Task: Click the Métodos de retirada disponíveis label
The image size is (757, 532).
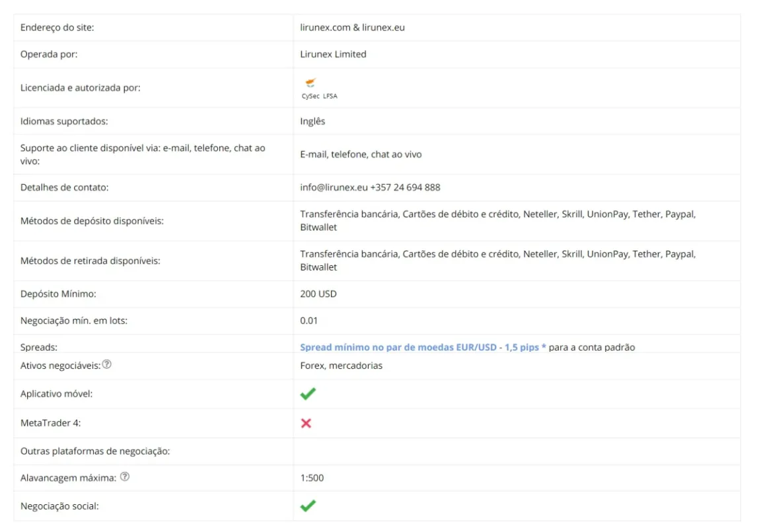Action: click(90, 261)
